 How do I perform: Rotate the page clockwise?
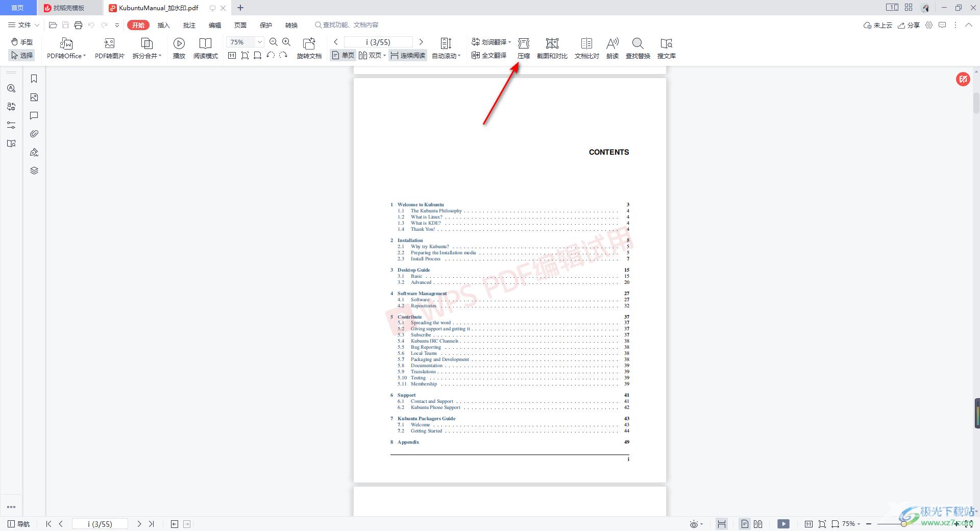coord(283,55)
